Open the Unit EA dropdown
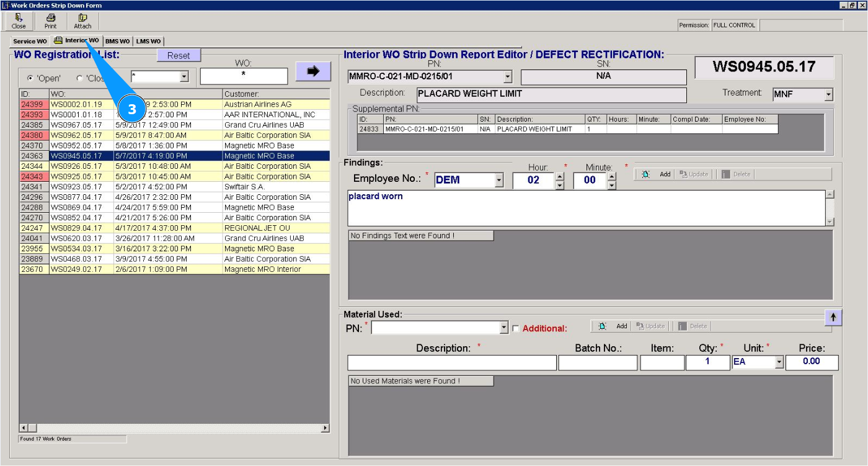 tap(779, 362)
